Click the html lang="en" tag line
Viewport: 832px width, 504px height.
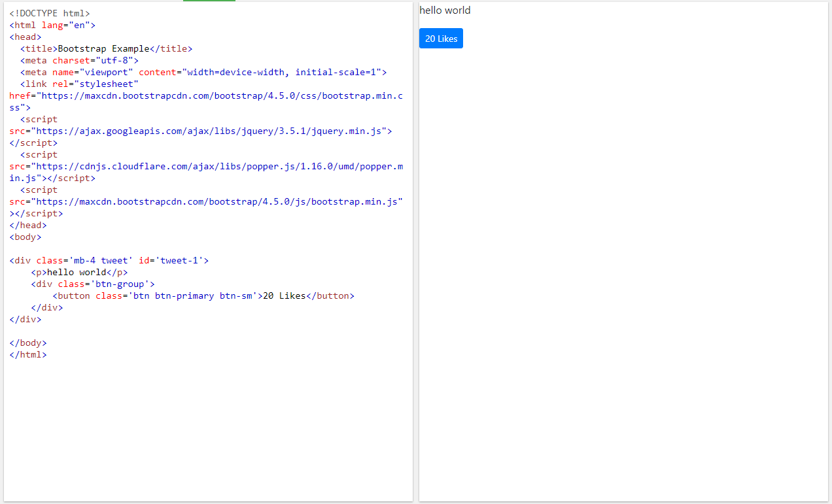52,25
